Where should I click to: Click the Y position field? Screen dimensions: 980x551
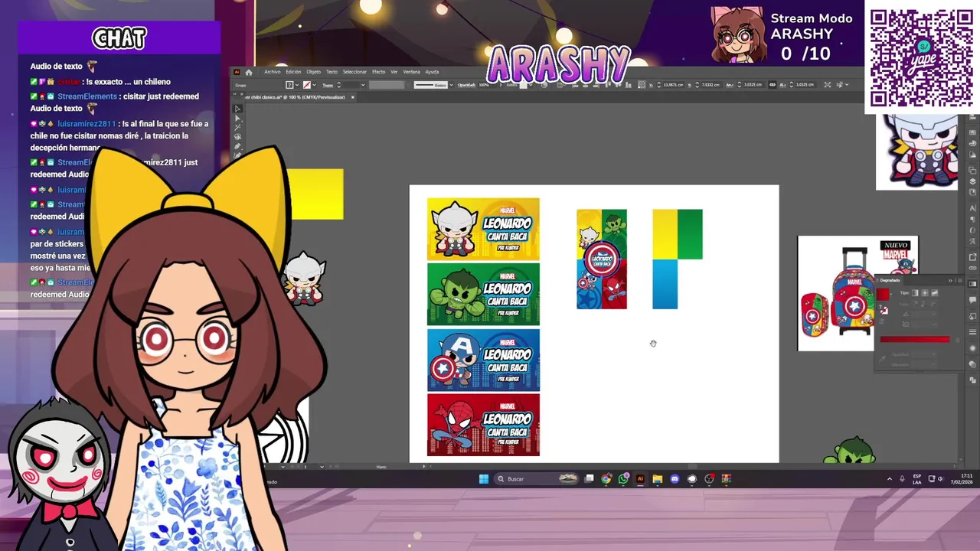tap(710, 85)
